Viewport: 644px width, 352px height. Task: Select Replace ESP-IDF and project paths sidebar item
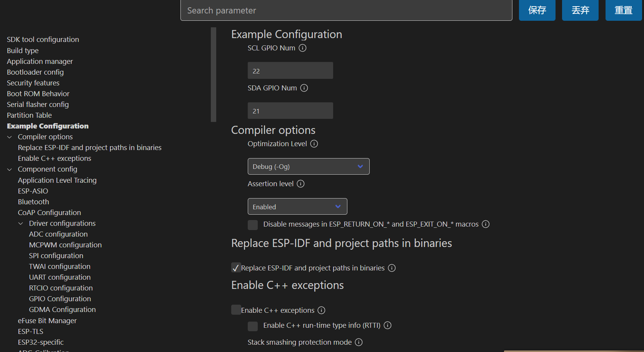(90, 148)
